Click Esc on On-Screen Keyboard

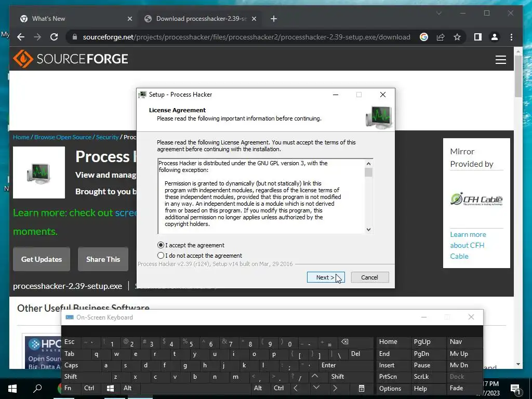tap(71, 342)
